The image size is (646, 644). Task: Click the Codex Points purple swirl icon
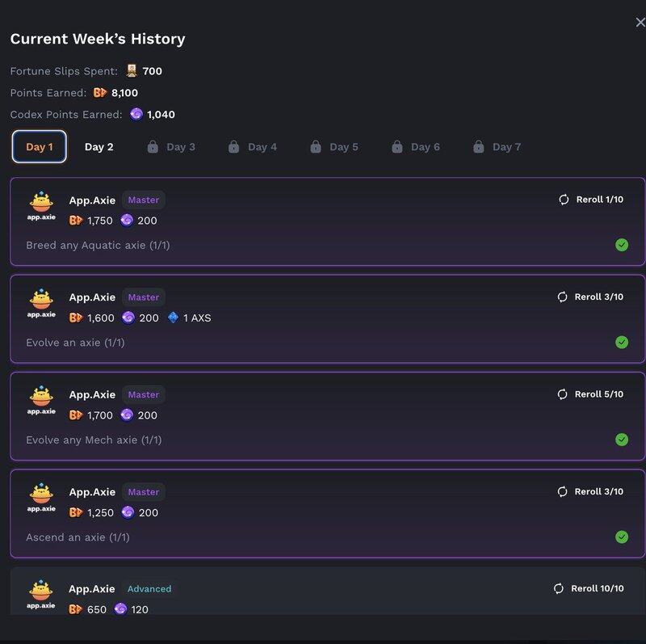[136, 115]
